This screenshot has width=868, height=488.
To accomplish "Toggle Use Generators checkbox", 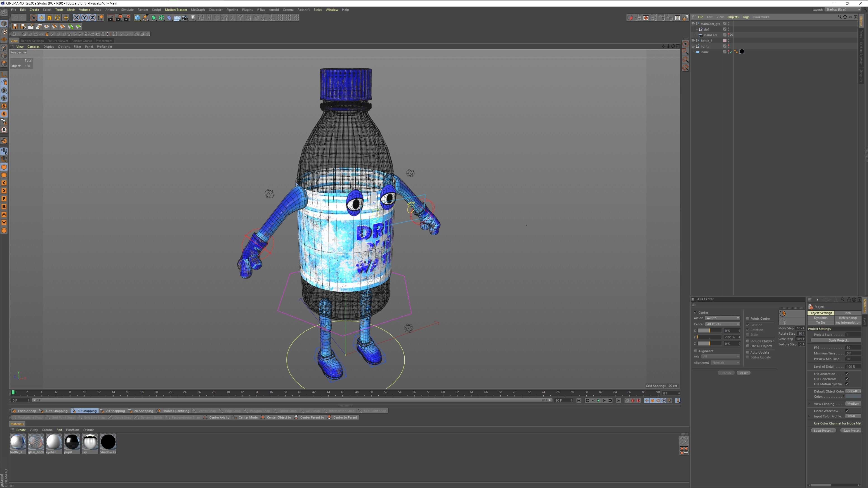I will pyautogui.click(x=847, y=379).
